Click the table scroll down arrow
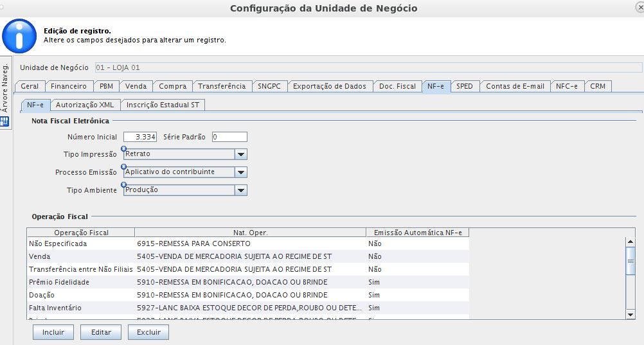 [631, 315]
